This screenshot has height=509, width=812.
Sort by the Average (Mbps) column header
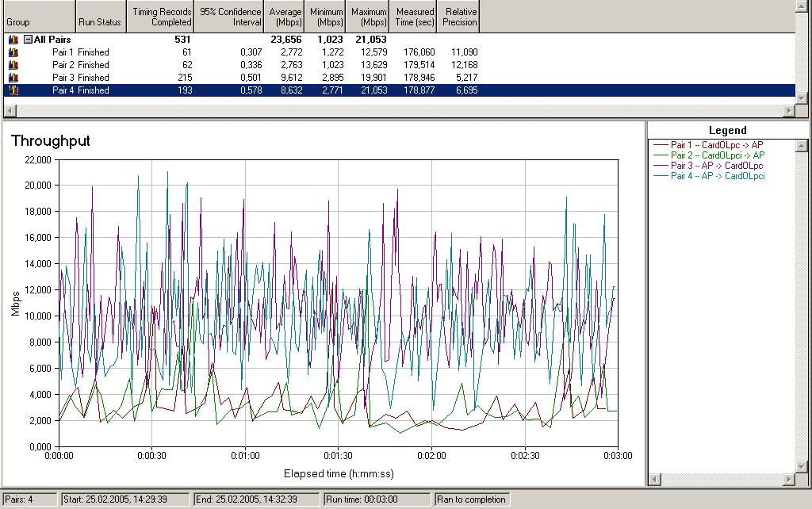285,17
